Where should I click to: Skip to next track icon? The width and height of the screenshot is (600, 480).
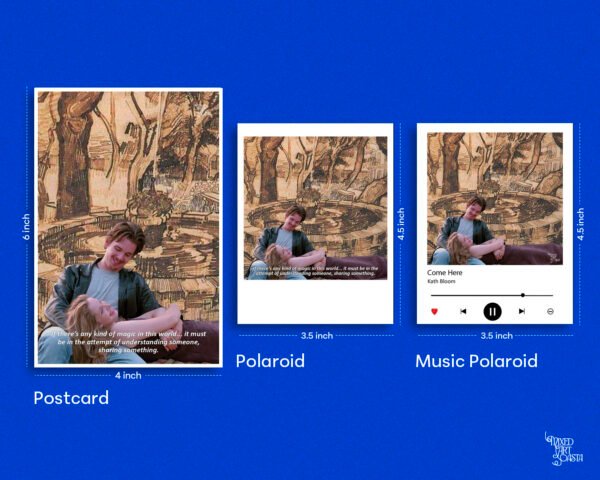522,312
